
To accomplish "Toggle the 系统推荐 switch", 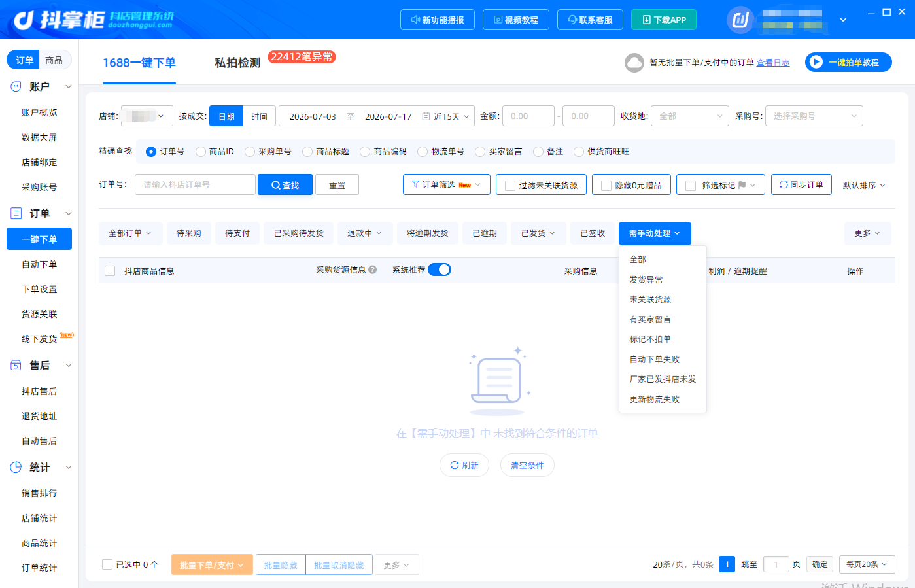I will [x=440, y=269].
